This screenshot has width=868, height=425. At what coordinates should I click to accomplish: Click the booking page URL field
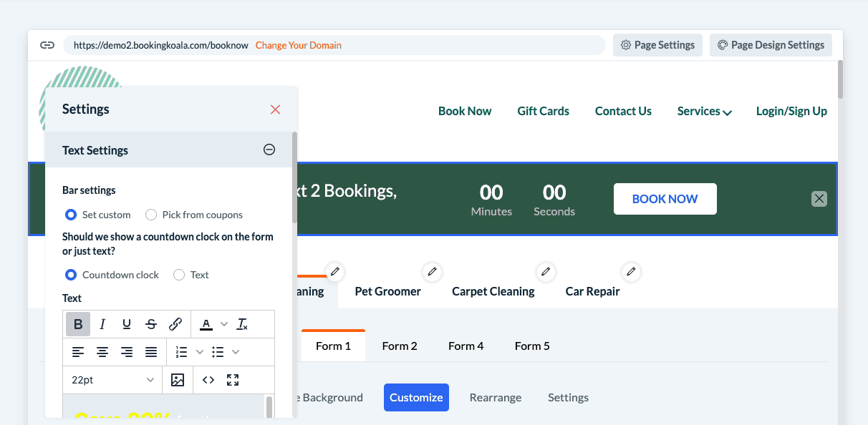(x=161, y=45)
